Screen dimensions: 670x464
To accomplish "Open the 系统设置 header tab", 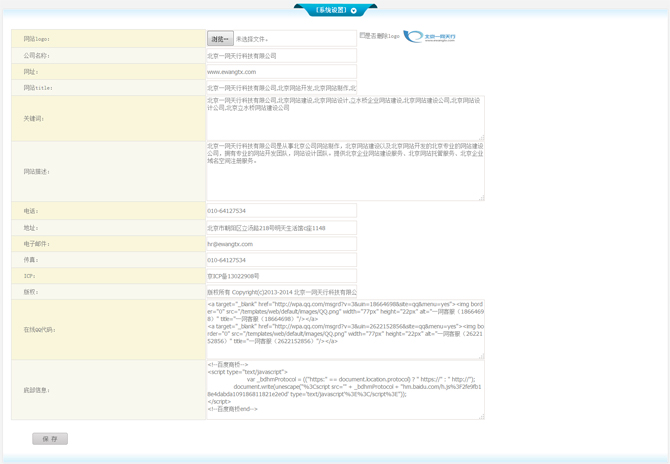I will tap(330, 10).
